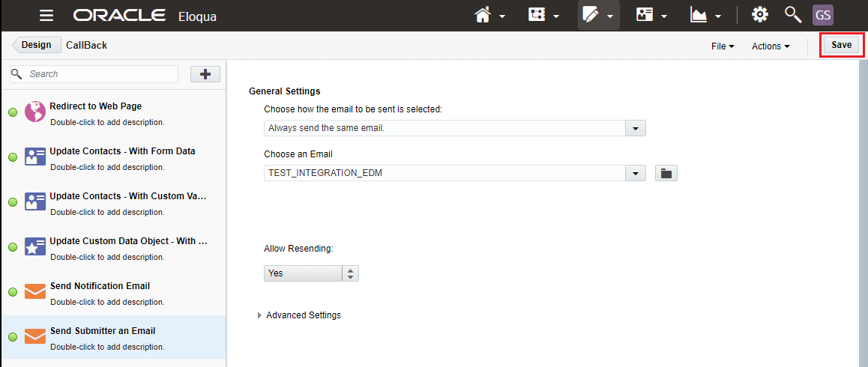
Task: Expand the Orchestration dropdown arrow
Action: pyautogui.click(x=555, y=16)
